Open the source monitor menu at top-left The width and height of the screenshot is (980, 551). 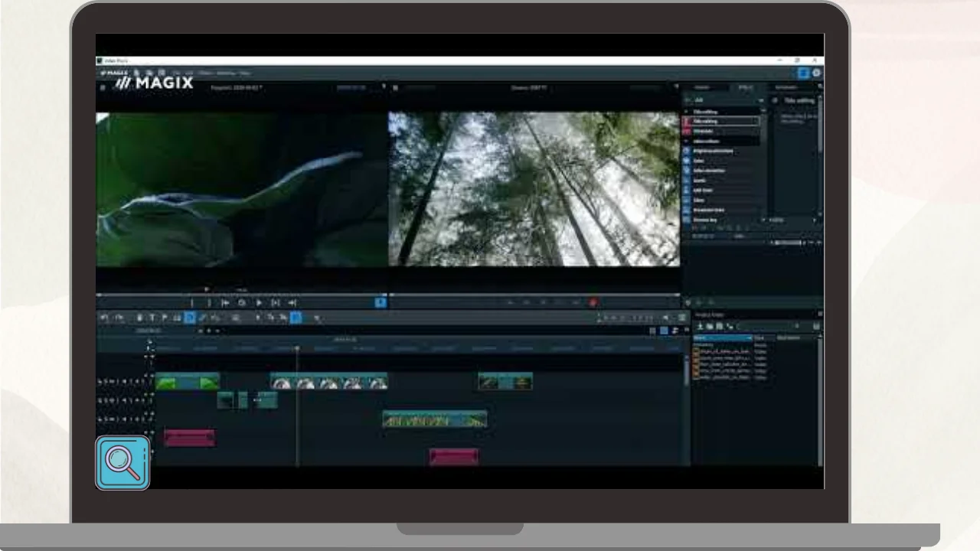(103, 87)
